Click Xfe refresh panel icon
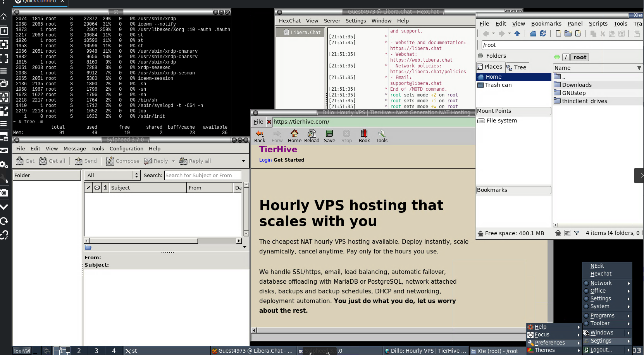Image resolution: width=644 pixels, height=355 pixels. point(543,34)
